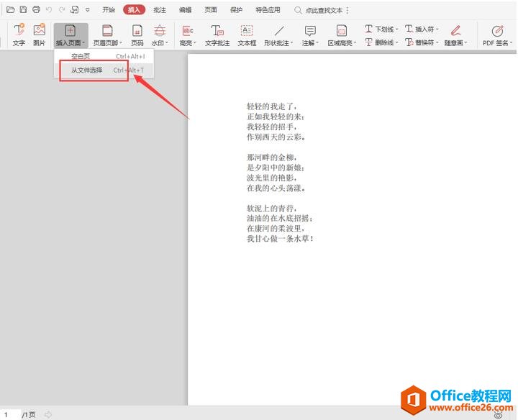Viewport: 518px width, 420px height.
Task: Switch to the 开始 tab
Action: coord(108,10)
